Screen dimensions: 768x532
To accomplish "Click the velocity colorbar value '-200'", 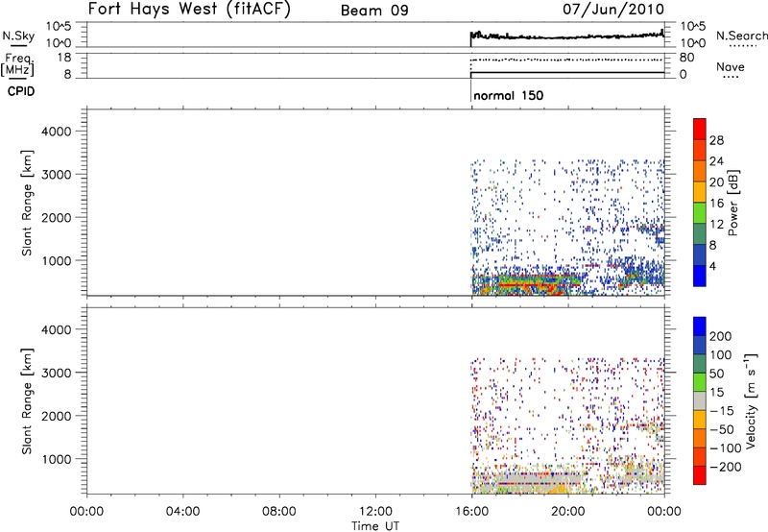I will pyautogui.click(x=726, y=467).
